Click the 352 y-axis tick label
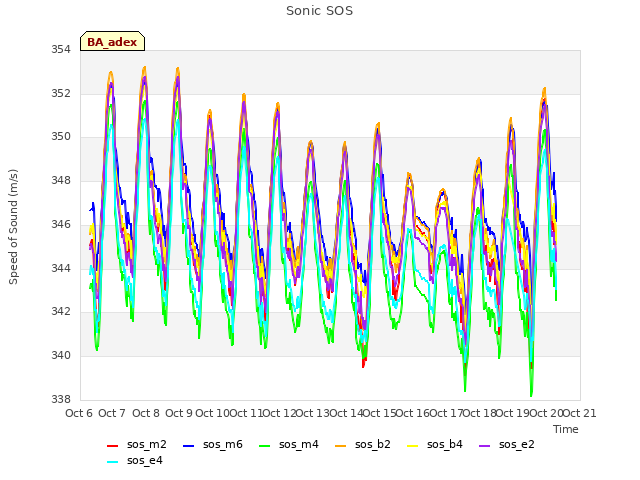The image size is (640, 480). (x=61, y=93)
